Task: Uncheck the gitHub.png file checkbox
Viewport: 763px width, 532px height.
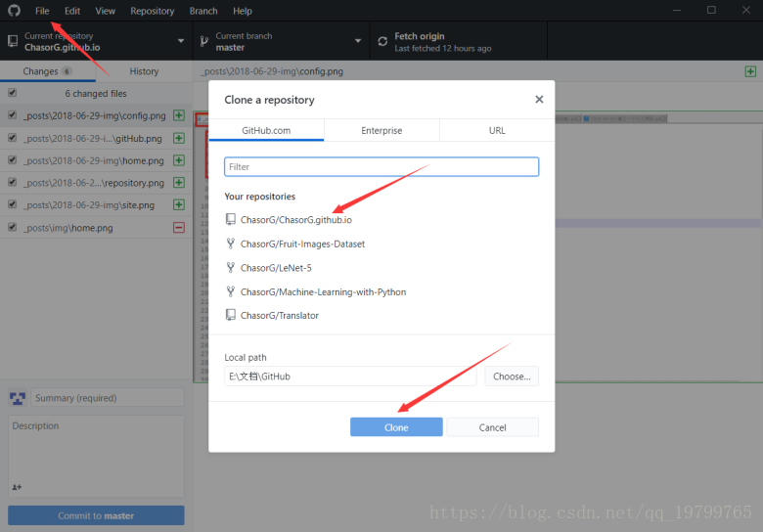Action: tap(12, 138)
